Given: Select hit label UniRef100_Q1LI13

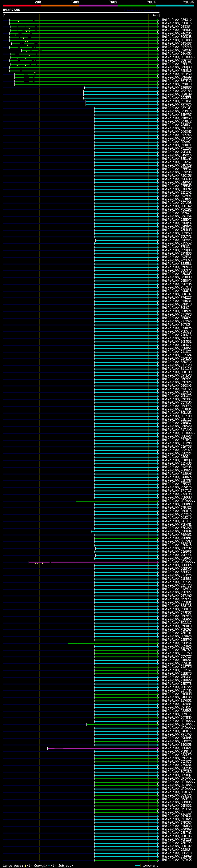Looking at the screenshot, I should click(177, 419).
